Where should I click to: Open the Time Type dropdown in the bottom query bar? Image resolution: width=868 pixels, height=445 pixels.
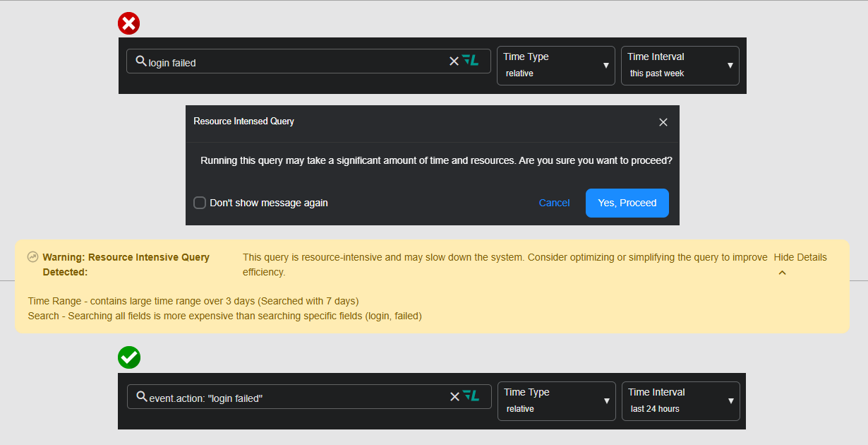click(x=556, y=400)
